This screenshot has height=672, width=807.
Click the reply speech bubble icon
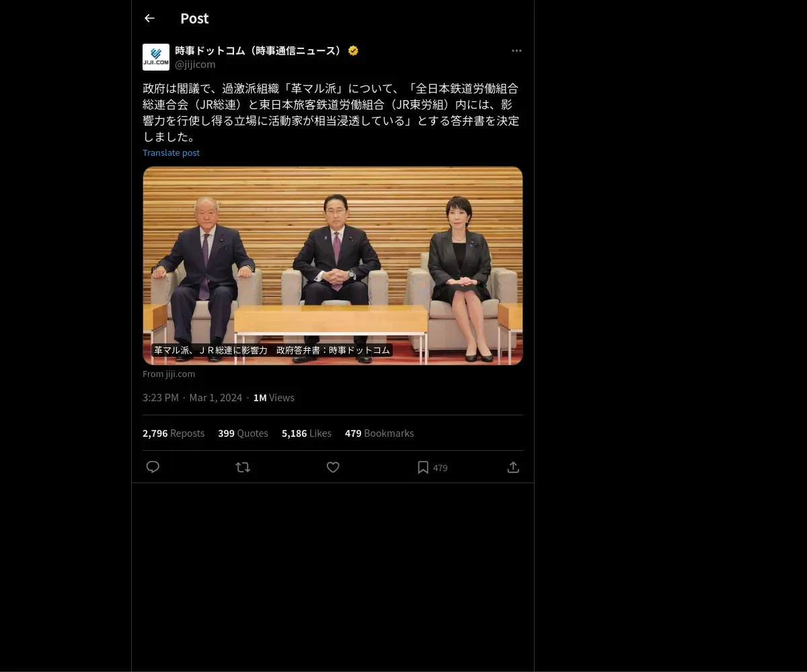pyautogui.click(x=153, y=467)
